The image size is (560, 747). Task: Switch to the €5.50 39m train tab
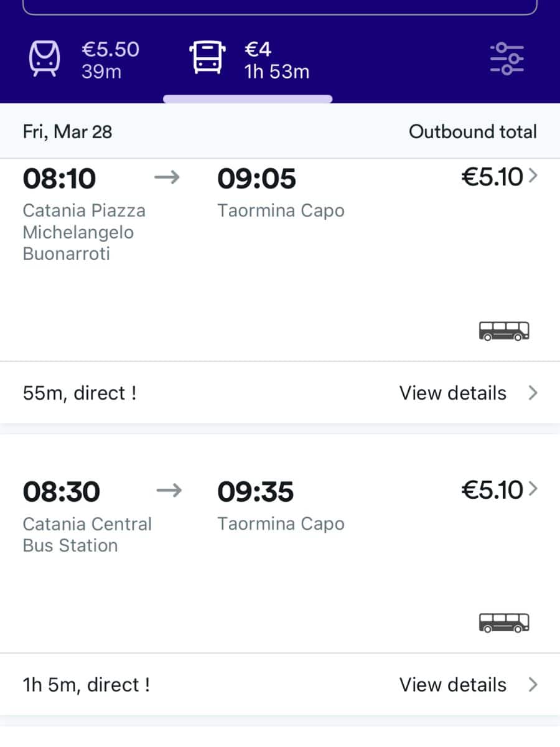pyautogui.click(x=85, y=60)
